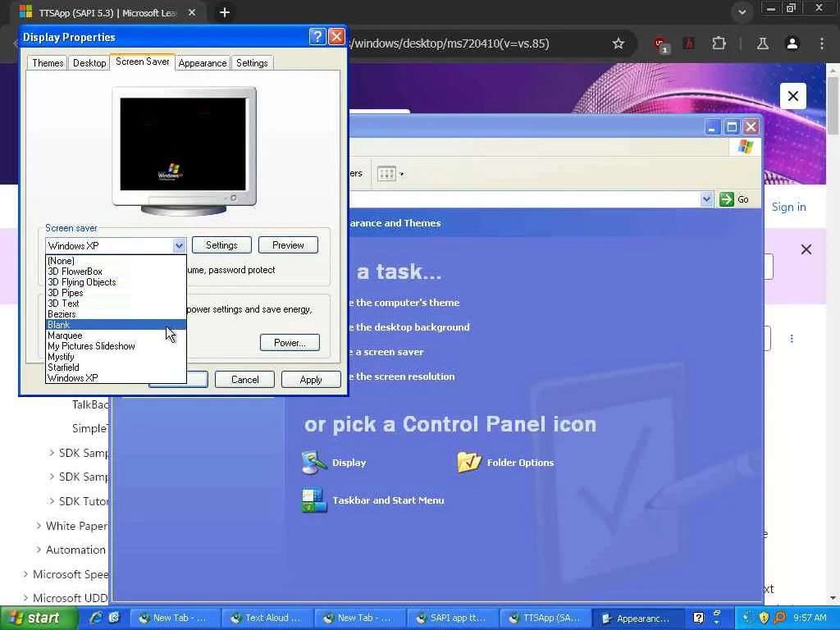Screen dimensions: 840x630
Task: Click the Sign in link
Action: coord(788,208)
